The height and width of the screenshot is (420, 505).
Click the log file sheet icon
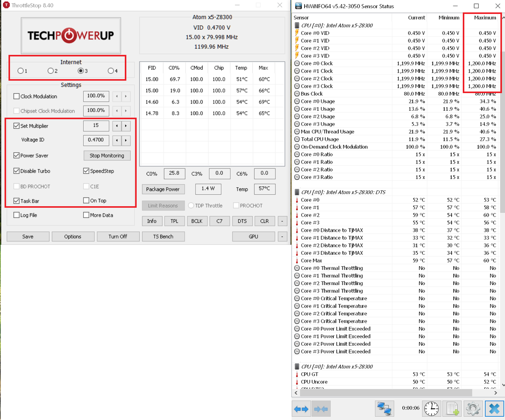[x=452, y=409]
